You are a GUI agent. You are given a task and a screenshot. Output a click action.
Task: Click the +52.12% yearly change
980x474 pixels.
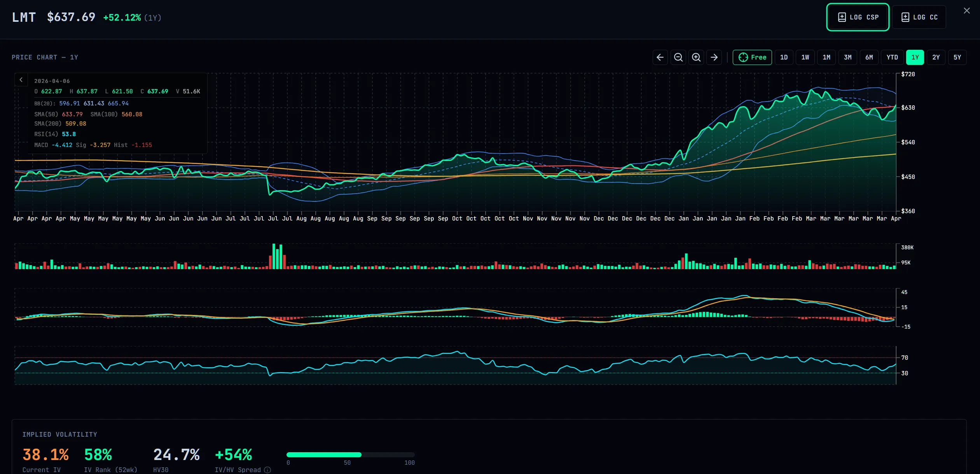[x=122, y=17]
